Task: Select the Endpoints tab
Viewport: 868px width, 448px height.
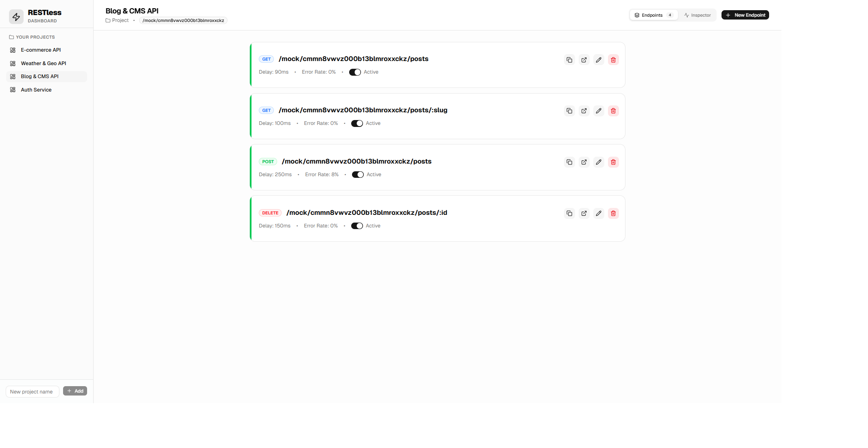Action: [653, 15]
